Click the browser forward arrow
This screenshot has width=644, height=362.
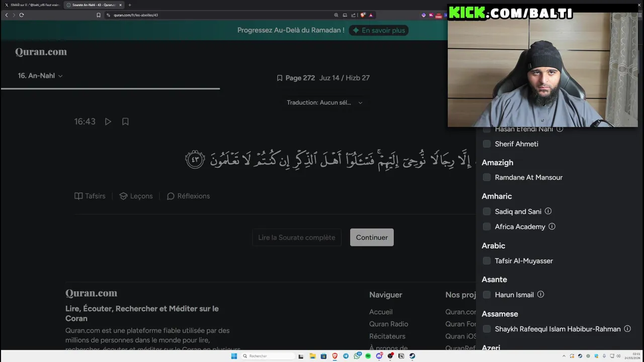[14, 15]
